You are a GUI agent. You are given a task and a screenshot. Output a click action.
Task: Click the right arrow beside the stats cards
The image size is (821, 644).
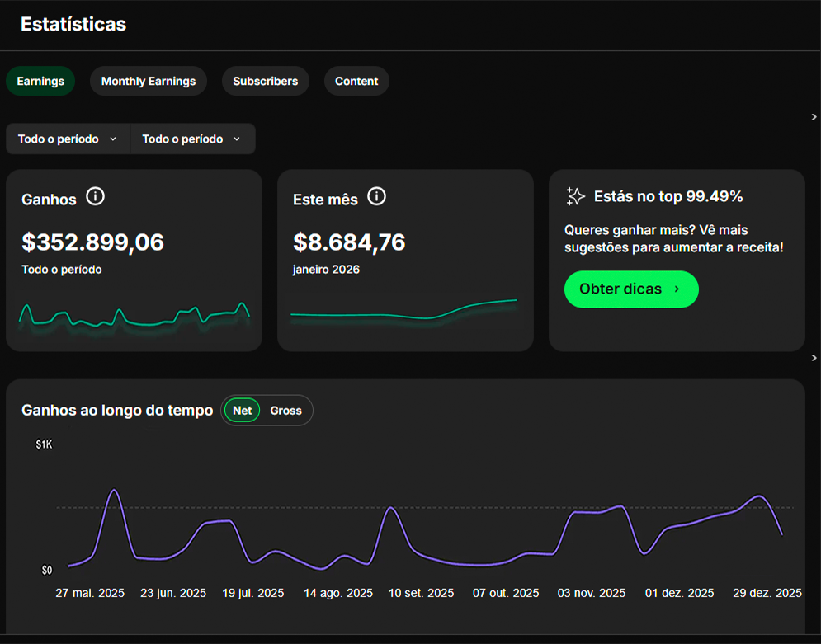pyautogui.click(x=814, y=358)
